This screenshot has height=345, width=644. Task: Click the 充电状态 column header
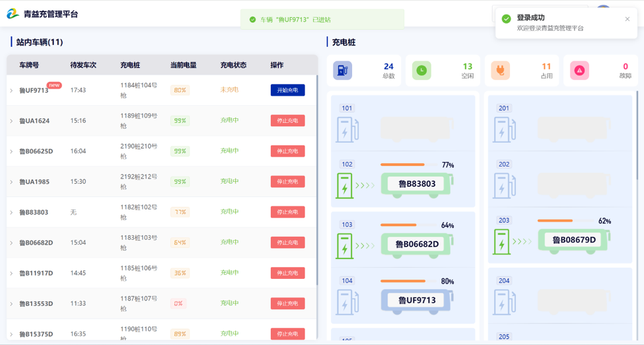click(x=233, y=65)
